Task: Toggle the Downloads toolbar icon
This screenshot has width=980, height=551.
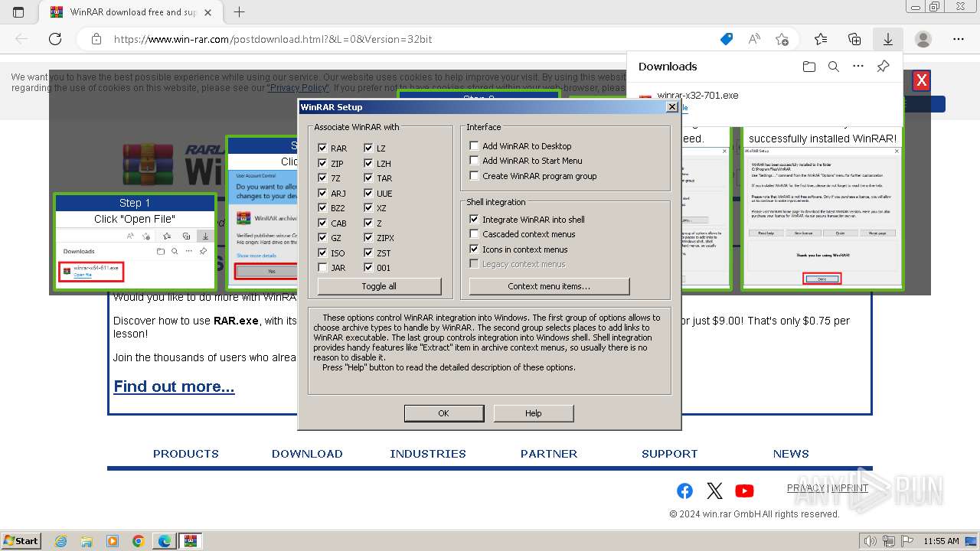Action: (887, 39)
